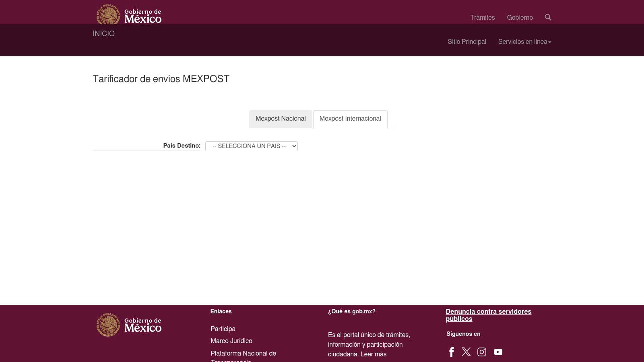This screenshot has width=644, height=362.
Task: Click the Gobierno de México footer logo
Action: pyautogui.click(x=129, y=325)
